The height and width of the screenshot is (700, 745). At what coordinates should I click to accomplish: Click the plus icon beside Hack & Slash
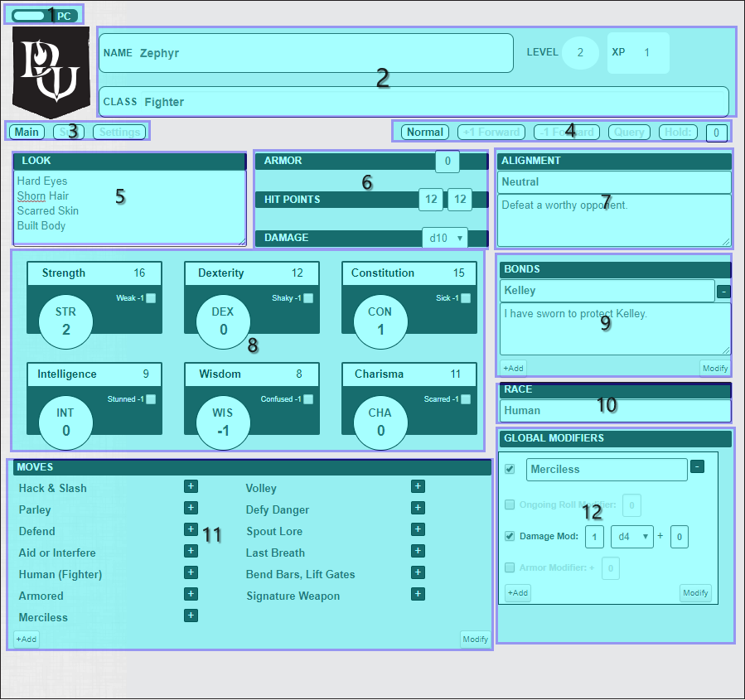191,486
